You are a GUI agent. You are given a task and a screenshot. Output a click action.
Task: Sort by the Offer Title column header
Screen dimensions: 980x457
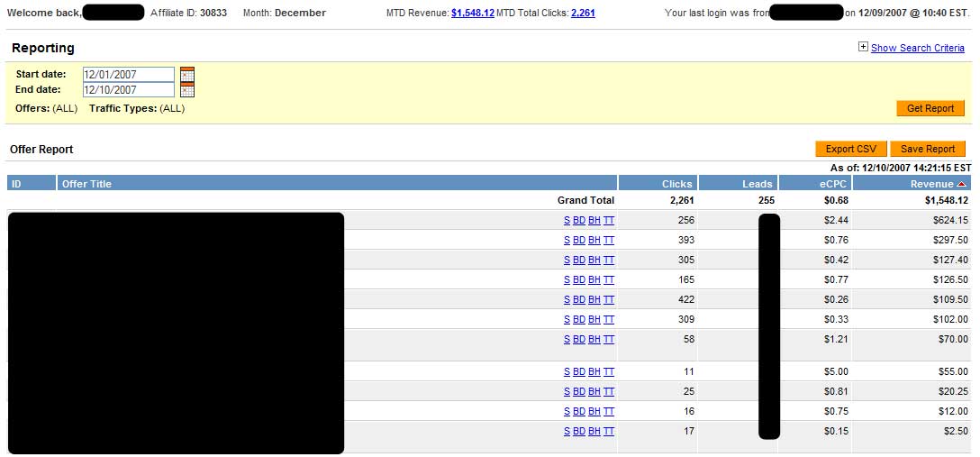point(337,183)
